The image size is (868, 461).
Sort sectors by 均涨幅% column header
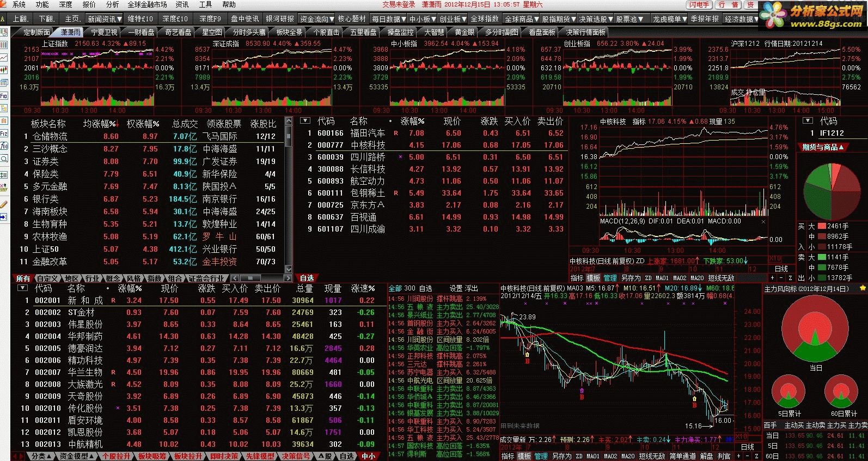coord(100,124)
